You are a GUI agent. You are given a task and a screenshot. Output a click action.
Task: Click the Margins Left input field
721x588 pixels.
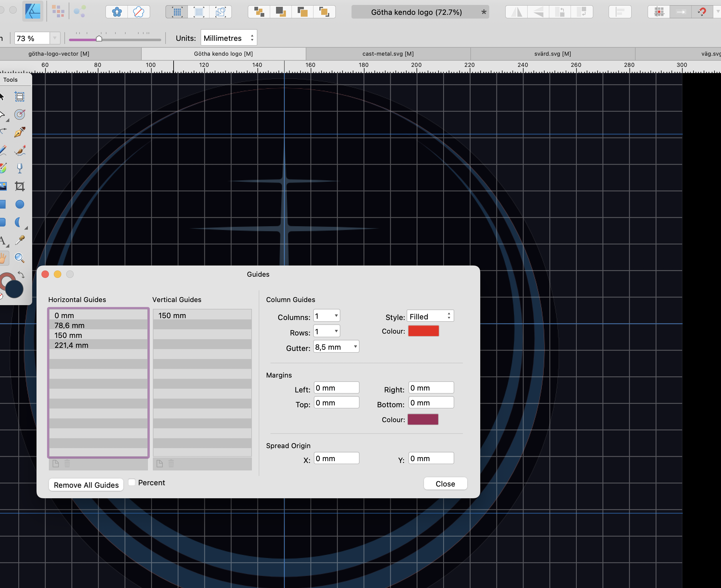coord(336,388)
